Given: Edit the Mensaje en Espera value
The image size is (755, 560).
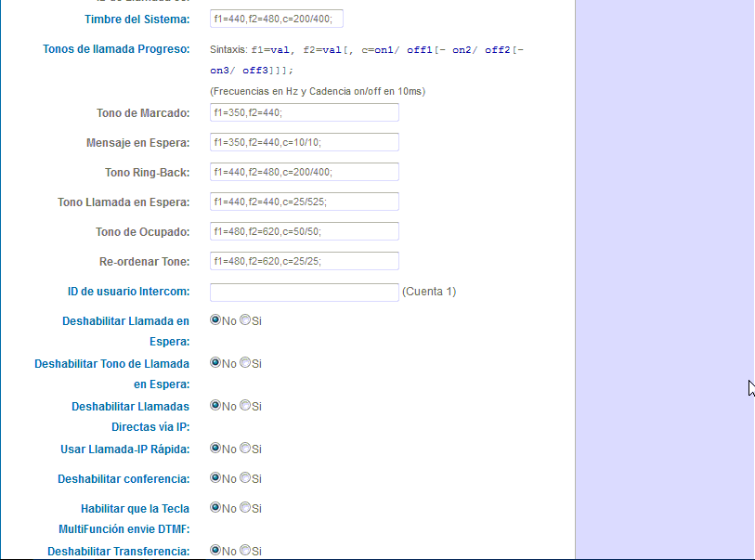Looking at the screenshot, I should pyautogui.click(x=305, y=141).
